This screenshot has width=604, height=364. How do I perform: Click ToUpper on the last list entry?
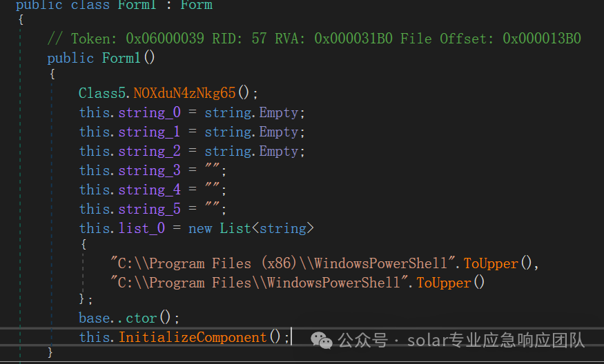(x=444, y=283)
